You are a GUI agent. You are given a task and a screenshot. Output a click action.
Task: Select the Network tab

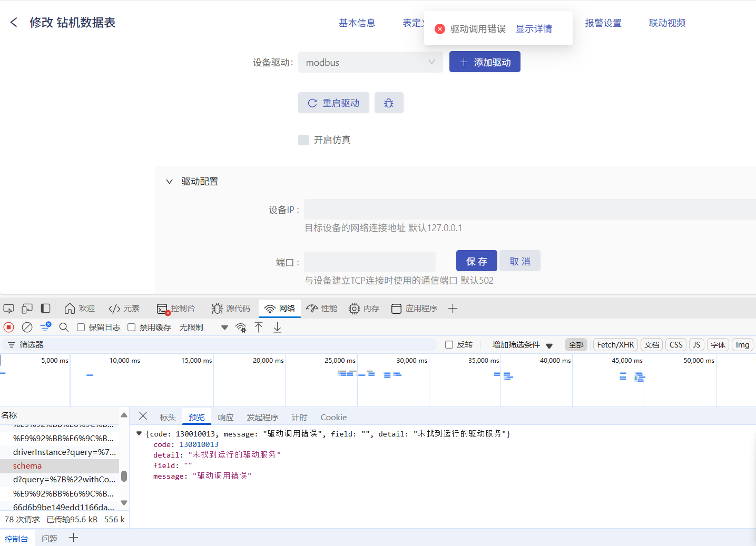[280, 309]
